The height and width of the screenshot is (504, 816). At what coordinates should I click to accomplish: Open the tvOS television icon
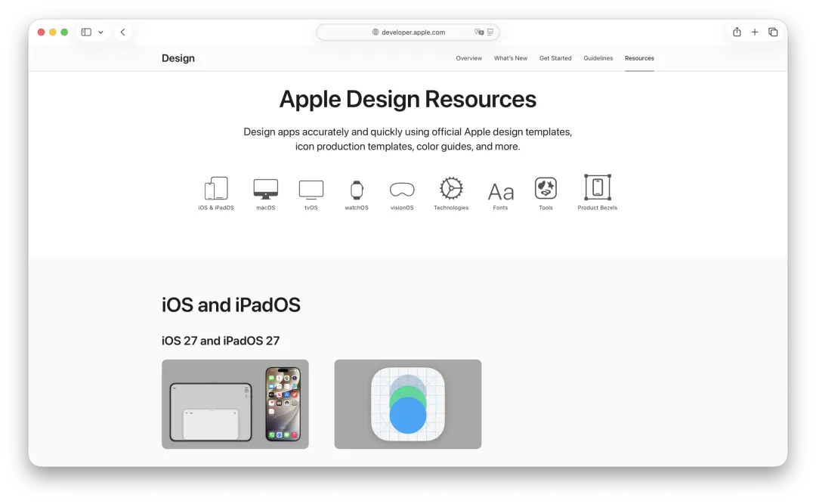click(311, 190)
